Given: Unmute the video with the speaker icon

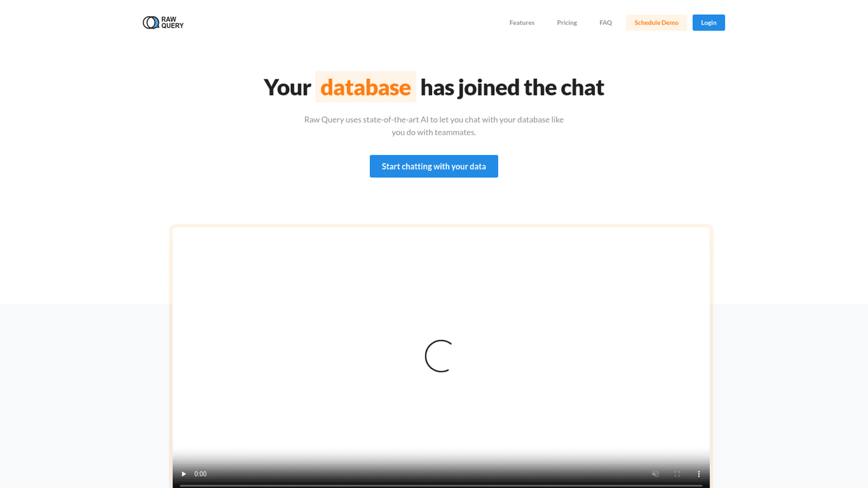Looking at the screenshot, I should coord(655,474).
